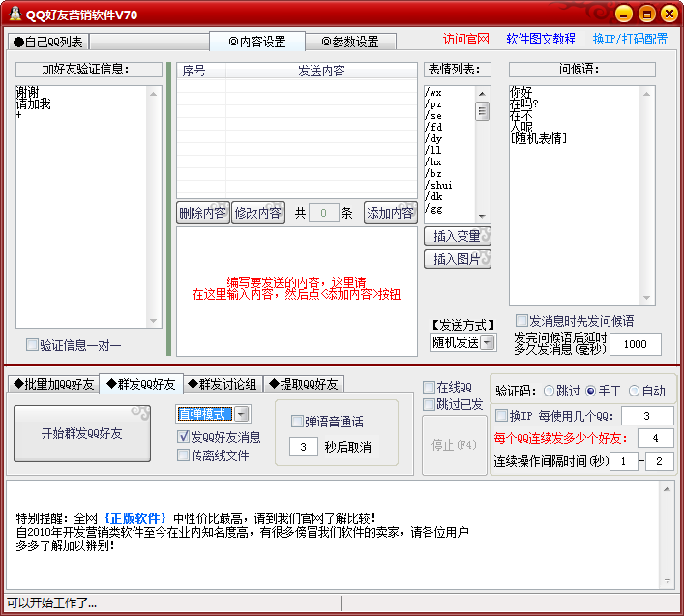
Task: Click the 添加内容 button
Action: (x=391, y=213)
